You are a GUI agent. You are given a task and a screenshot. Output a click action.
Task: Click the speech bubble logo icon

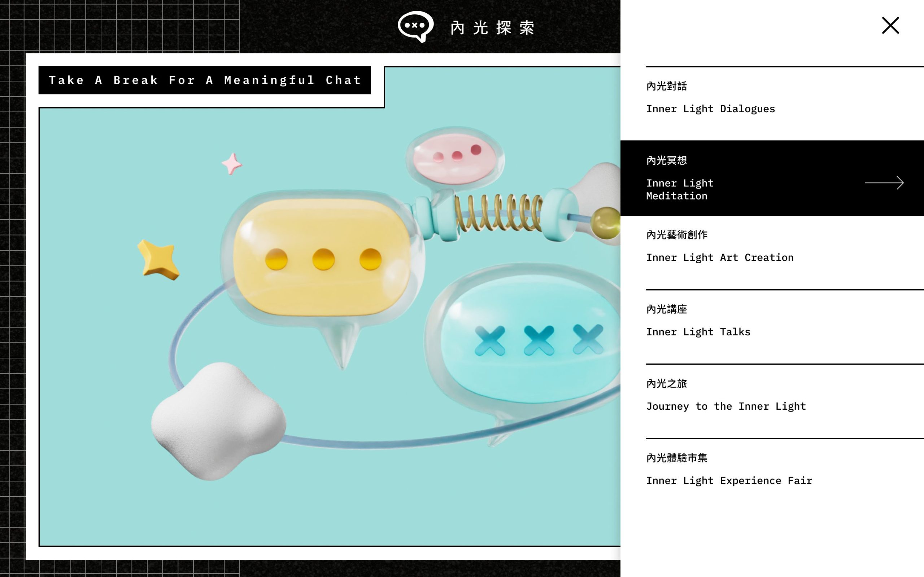coord(415,26)
